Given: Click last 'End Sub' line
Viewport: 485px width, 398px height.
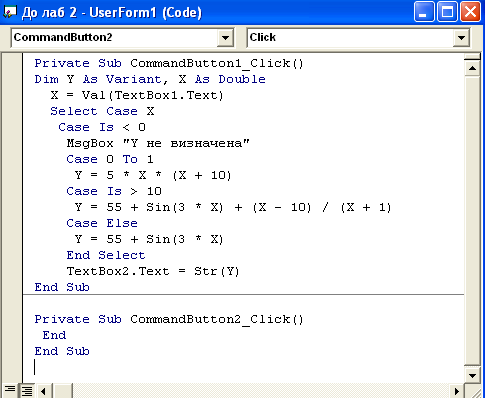Looking at the screenshot, I should click(x=62, y=351).
